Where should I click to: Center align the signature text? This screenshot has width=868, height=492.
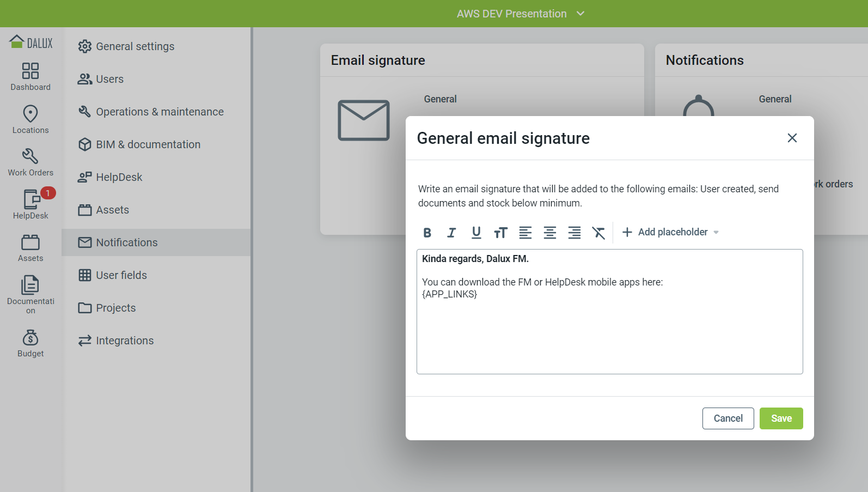(550, 233)
